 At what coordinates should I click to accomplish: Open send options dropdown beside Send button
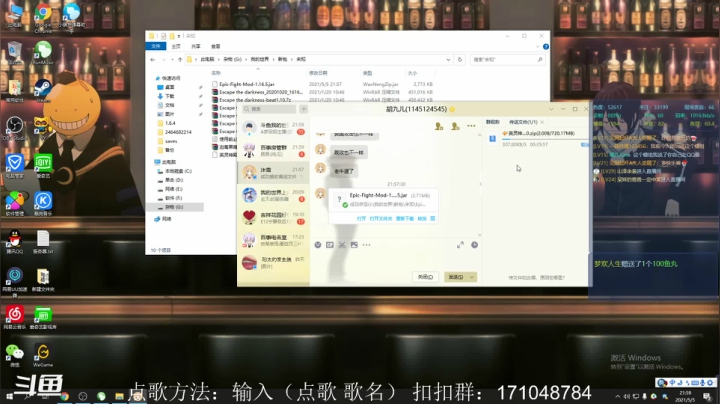click(x=472, y=277)
